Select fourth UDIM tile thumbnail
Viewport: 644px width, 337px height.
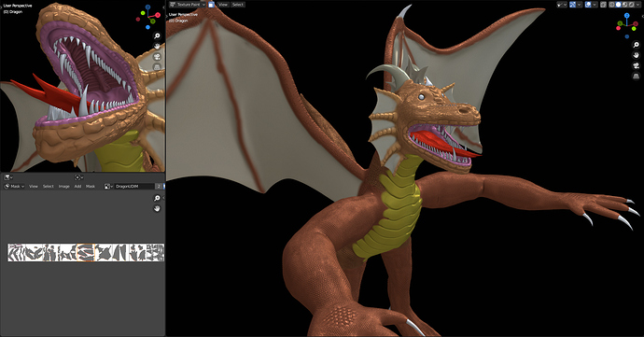click(68, 252)
